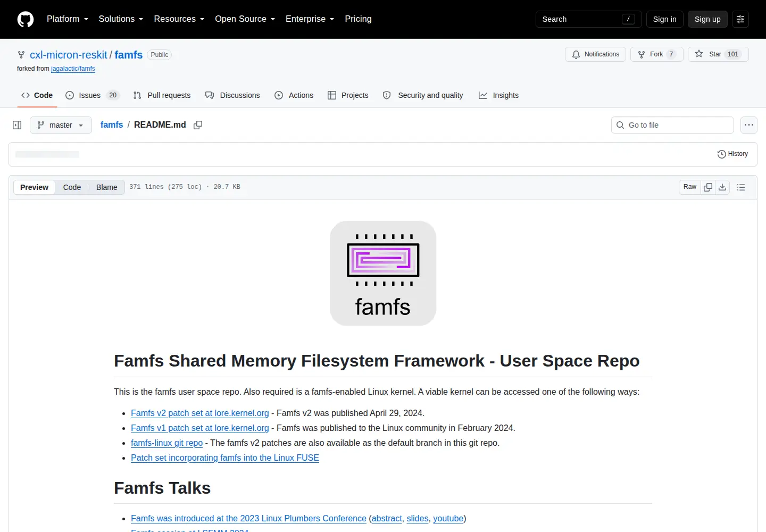Open the Linux FUSE patch set link

225,458
